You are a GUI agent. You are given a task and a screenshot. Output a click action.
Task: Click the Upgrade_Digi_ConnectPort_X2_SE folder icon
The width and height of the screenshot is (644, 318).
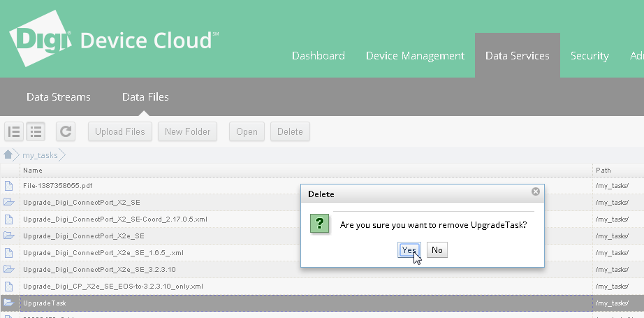coord(9,203)
